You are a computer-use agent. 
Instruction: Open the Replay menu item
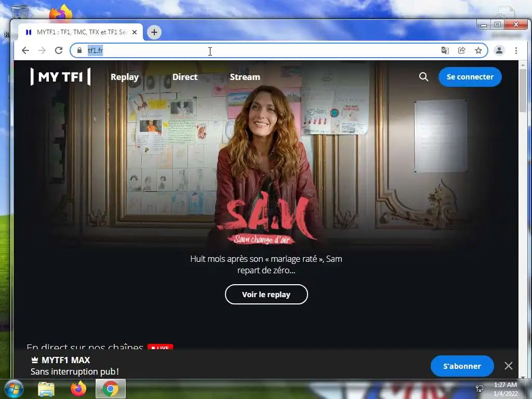(x=125, y=77)
